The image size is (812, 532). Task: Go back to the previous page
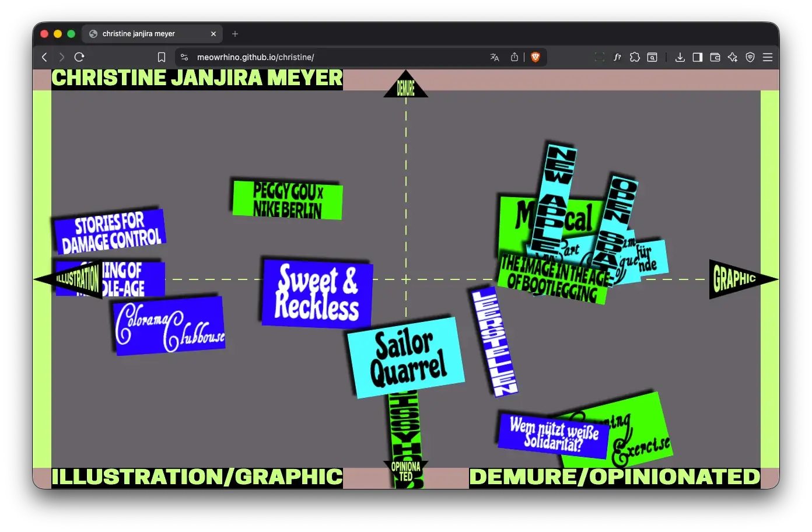[x=44, y=57]
